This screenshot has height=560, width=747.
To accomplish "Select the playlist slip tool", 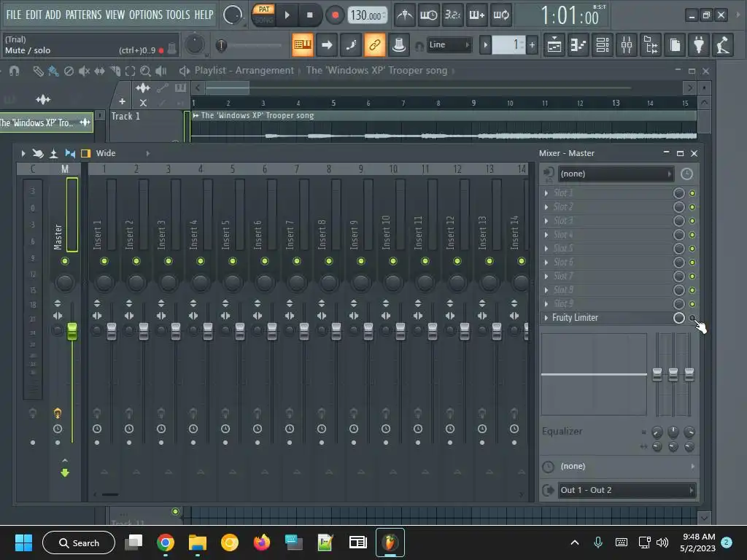I will tap(99, 71).
